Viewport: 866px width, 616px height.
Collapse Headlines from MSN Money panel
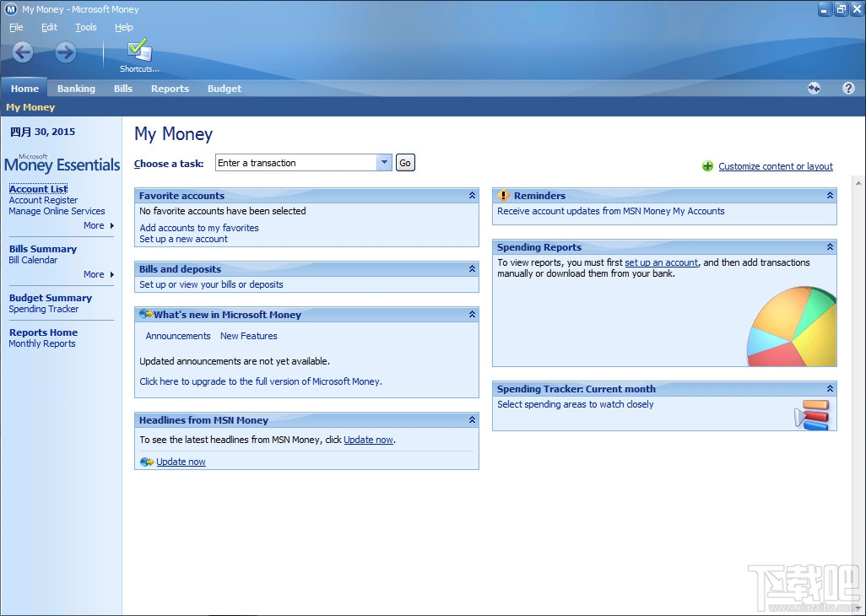(x=472, y=420)
